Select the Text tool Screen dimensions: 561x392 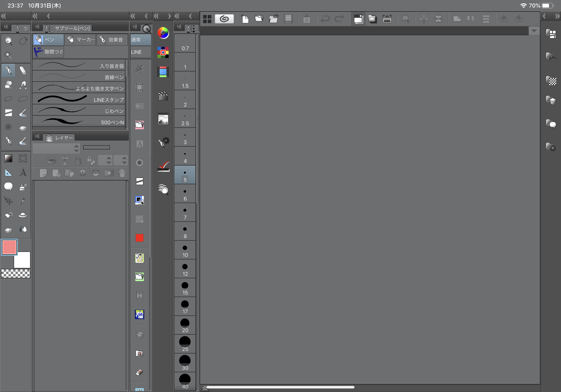coord(23,172)
